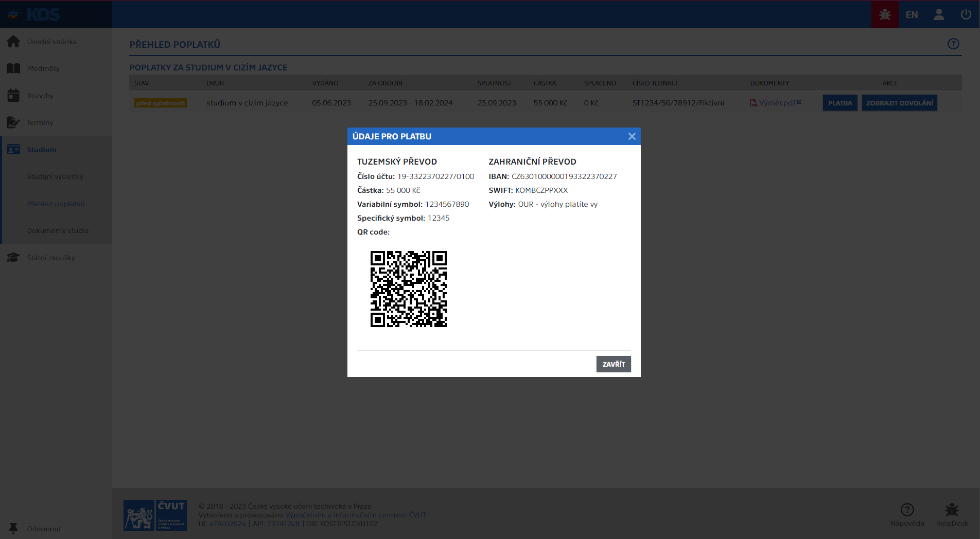Open HelpDesk bug icon in footer
This screenshot has width=980, height=539.
pos(951,510)
